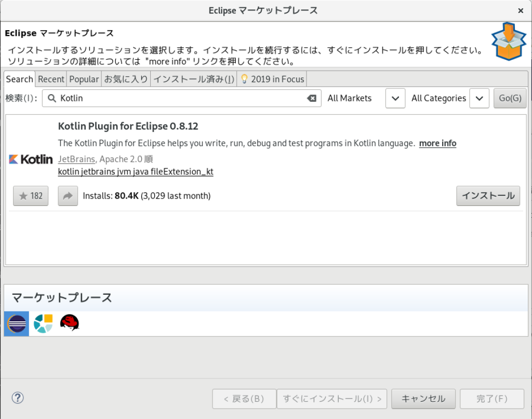Click the Apache 2.0 license text
The height and width of the screenshot is (419, 532).
(121, 159)
